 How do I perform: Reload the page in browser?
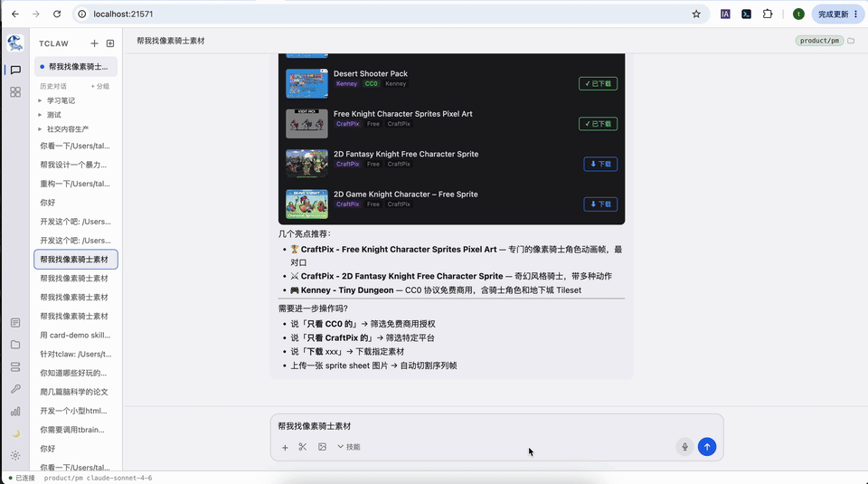coord(57,14)
